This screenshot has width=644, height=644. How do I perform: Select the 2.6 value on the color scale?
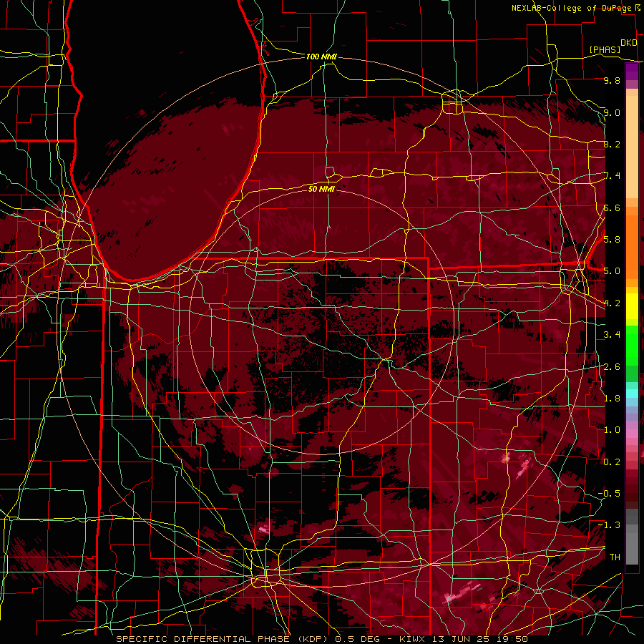612,367
